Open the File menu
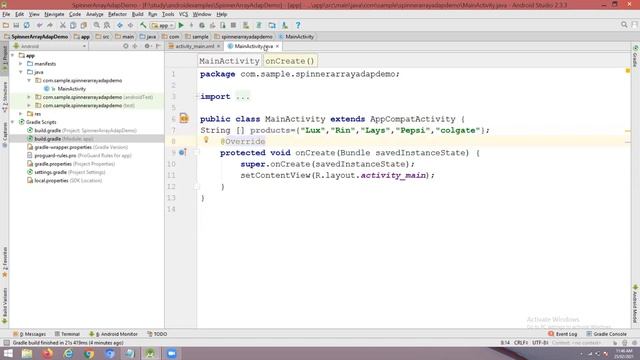This screenshot has width=640, height=360. [6, 14]
